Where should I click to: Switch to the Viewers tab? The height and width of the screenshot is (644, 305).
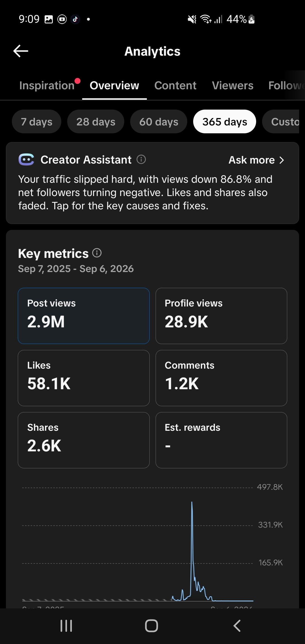coord(233,85)
